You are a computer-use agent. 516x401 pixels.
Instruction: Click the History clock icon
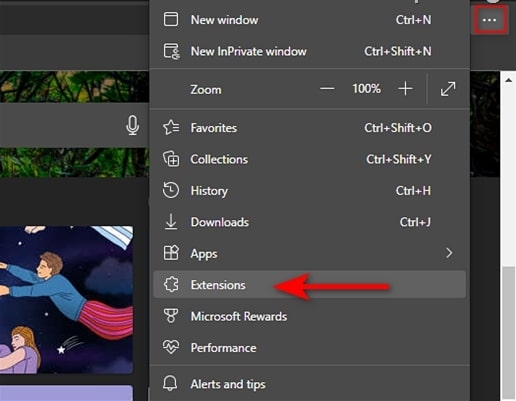(171, 190)
